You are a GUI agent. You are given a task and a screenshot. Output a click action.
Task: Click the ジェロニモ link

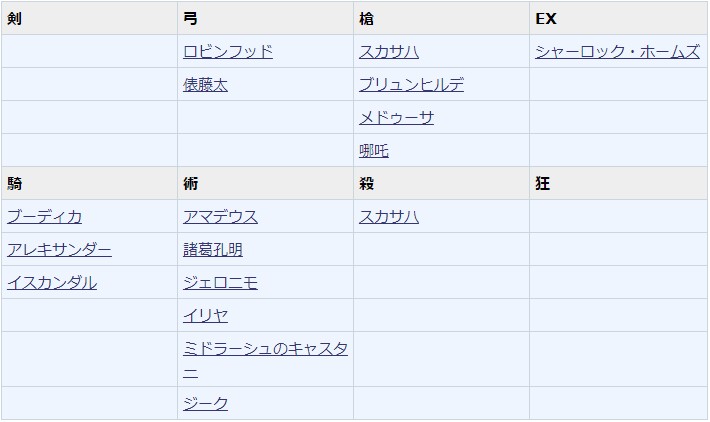(x=220, y=283)
